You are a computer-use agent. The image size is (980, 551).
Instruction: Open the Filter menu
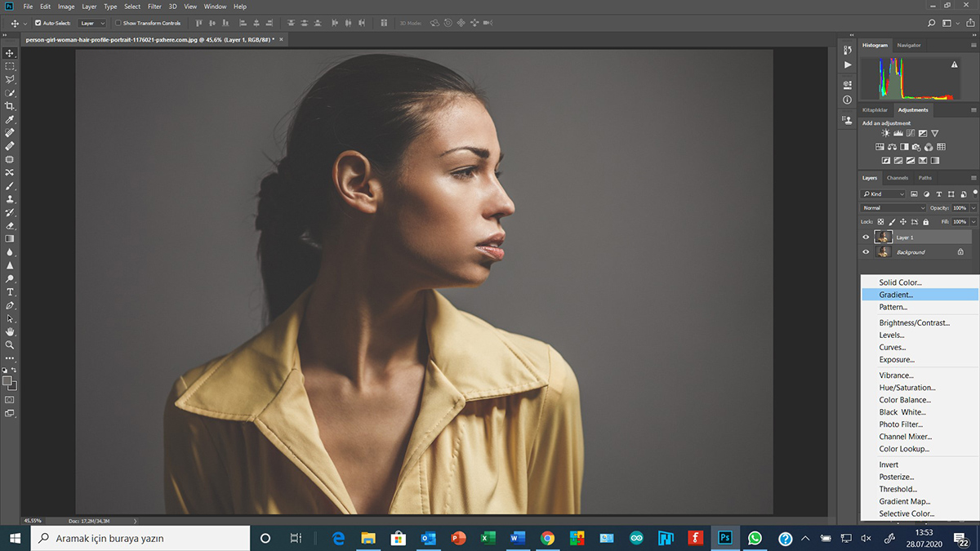154,7
